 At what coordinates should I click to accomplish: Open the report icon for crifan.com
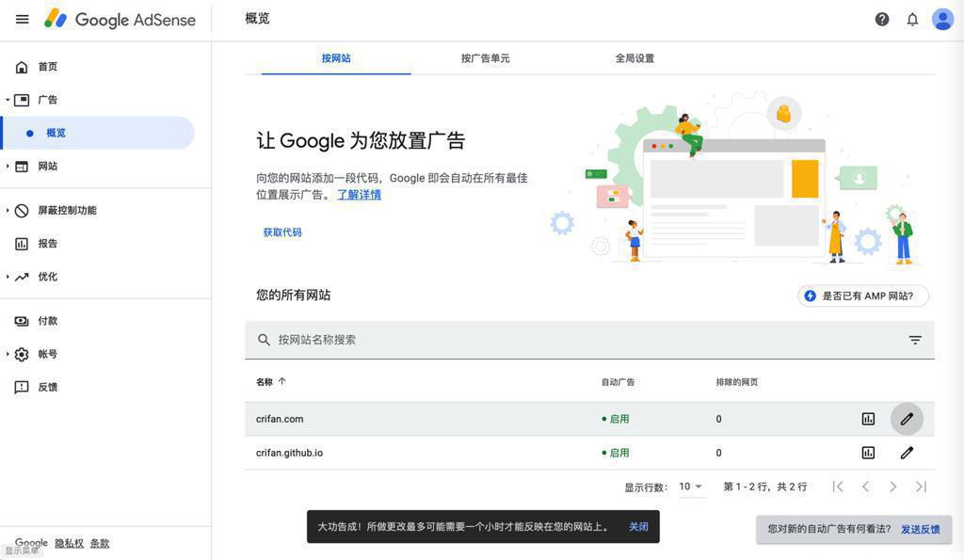[868, 419]
